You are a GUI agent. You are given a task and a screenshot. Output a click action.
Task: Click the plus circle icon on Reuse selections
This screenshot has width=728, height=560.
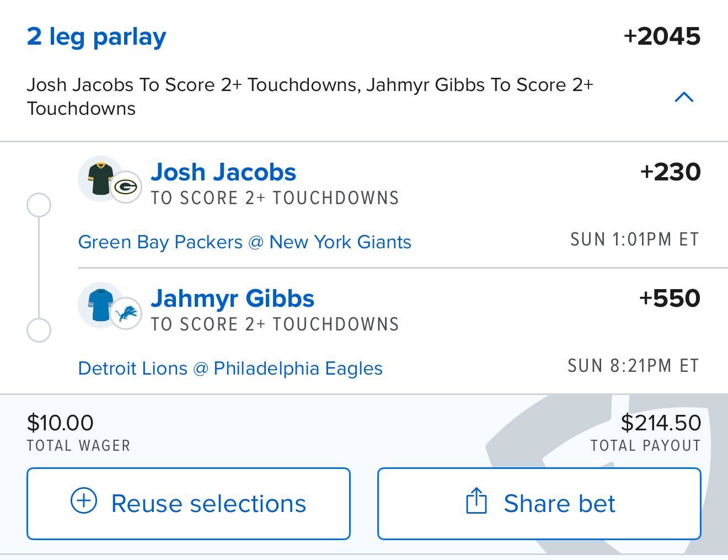pyautogui.click(x=84, y=501)
